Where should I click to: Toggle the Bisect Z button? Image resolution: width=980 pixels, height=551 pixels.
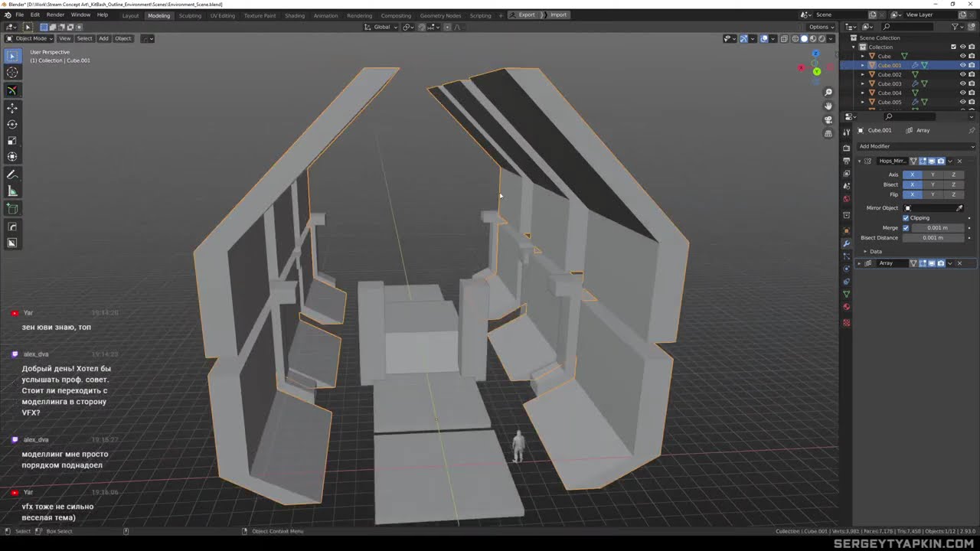click(953, 184)
